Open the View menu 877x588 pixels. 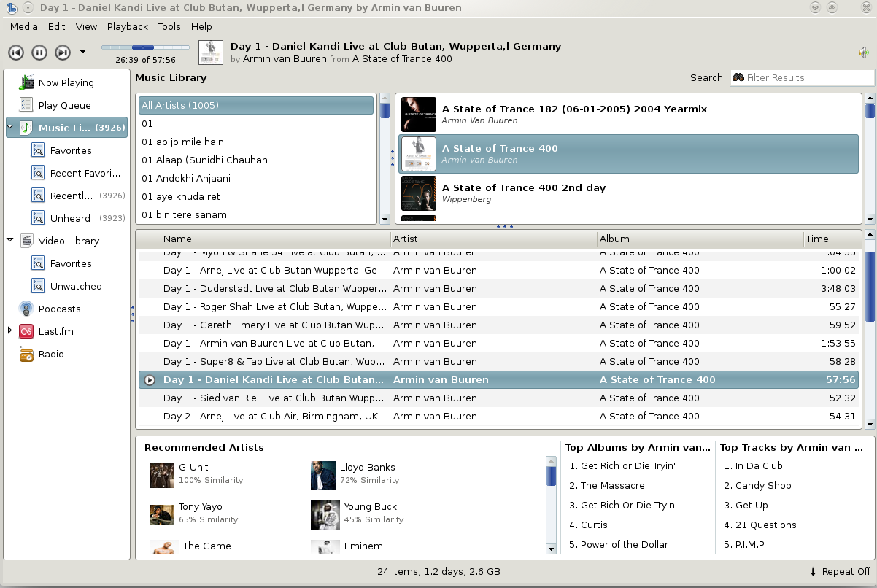point(86,26)
